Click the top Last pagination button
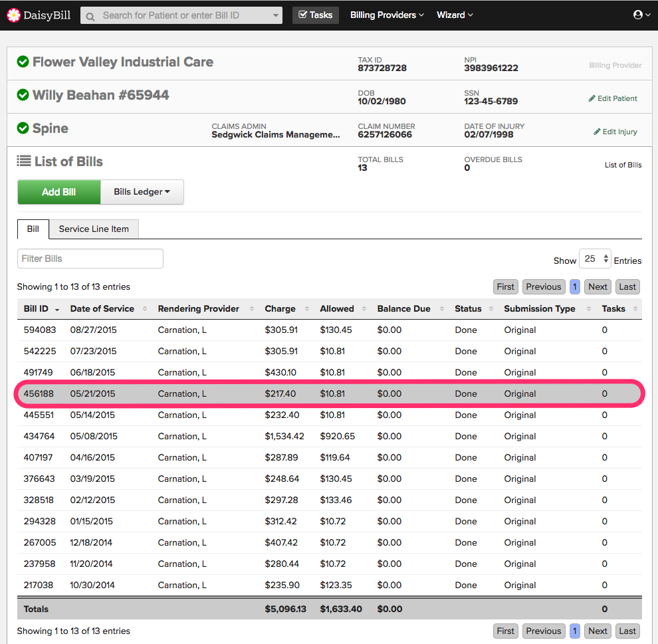The width and height of the screenshot is (658, 644). coord(627,287)
